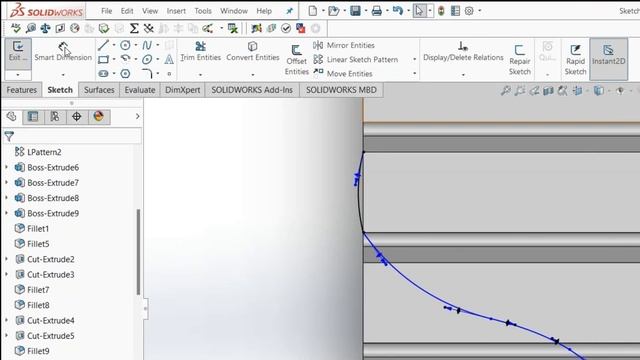Expand the Cut-Extrude2 feature
The image size is (640, 360).
pos(7,259)
